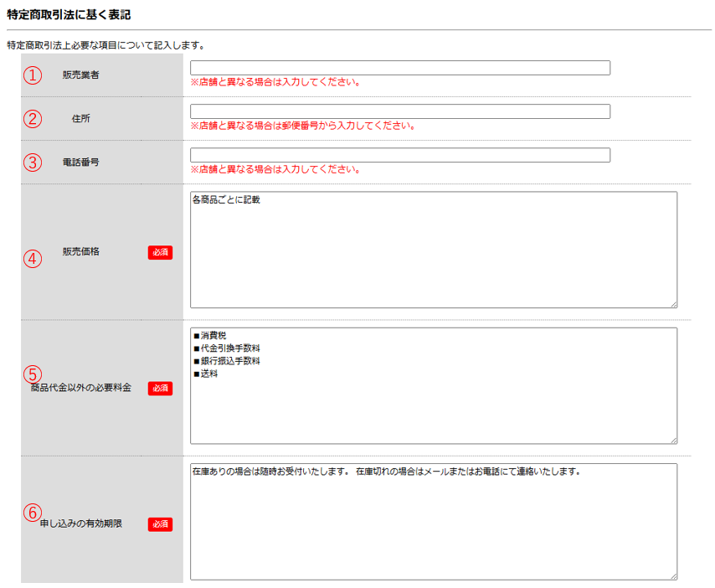Screen dimensions: 715x588
Task: Click the circled number 6 marker
Action: pos(32,512)
